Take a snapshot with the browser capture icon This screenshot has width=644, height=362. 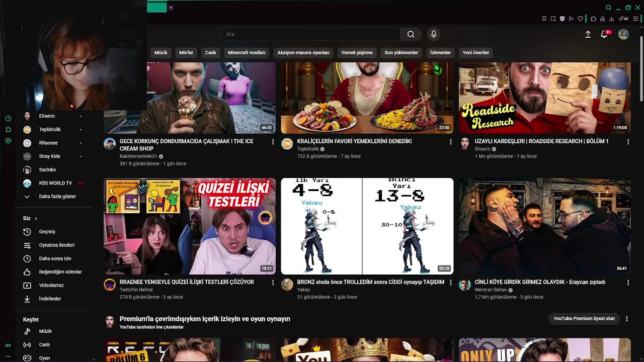(x=553, y=19)
